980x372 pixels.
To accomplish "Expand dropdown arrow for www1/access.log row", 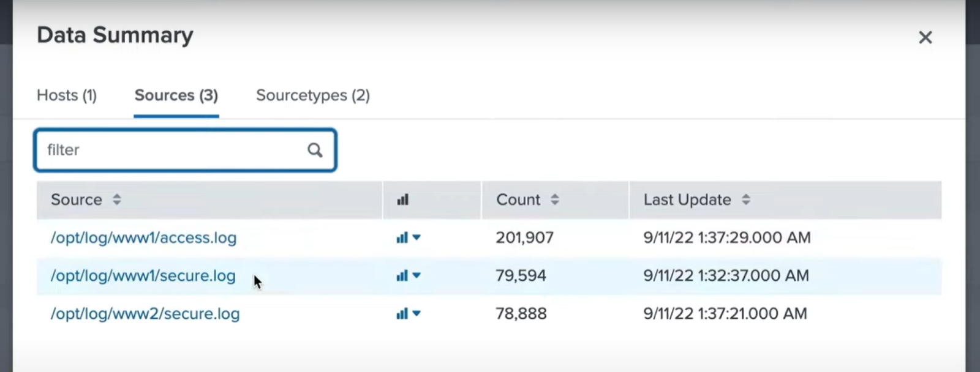I will [417, 237].
